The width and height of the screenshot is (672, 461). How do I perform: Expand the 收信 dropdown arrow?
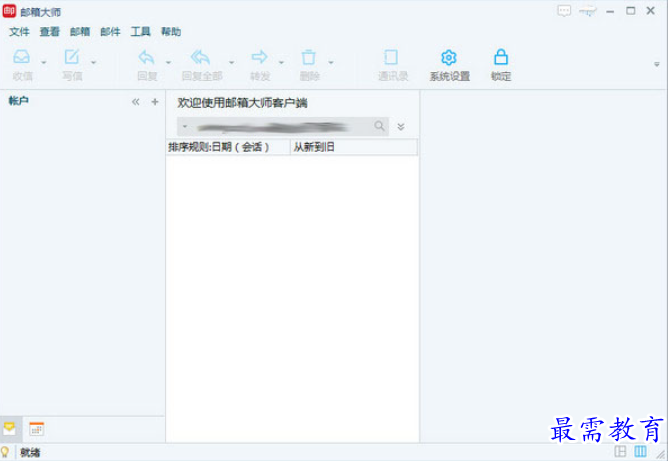44,63
